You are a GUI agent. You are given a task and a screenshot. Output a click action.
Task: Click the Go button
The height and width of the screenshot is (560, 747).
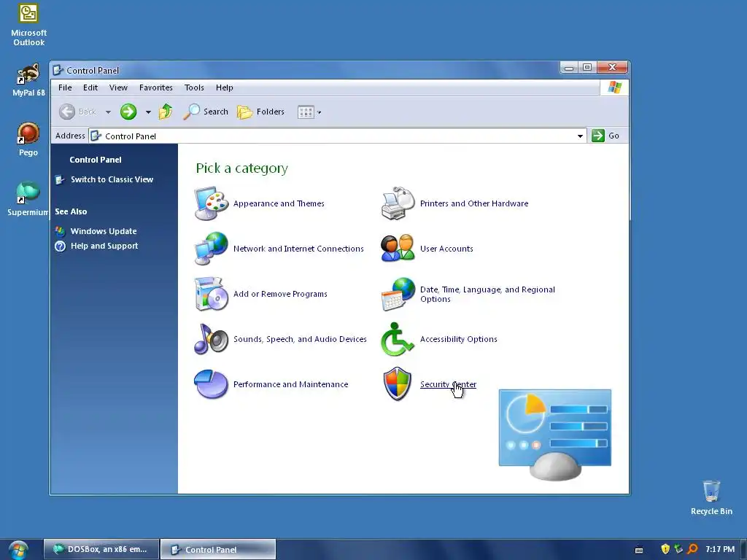coord(605,136)
